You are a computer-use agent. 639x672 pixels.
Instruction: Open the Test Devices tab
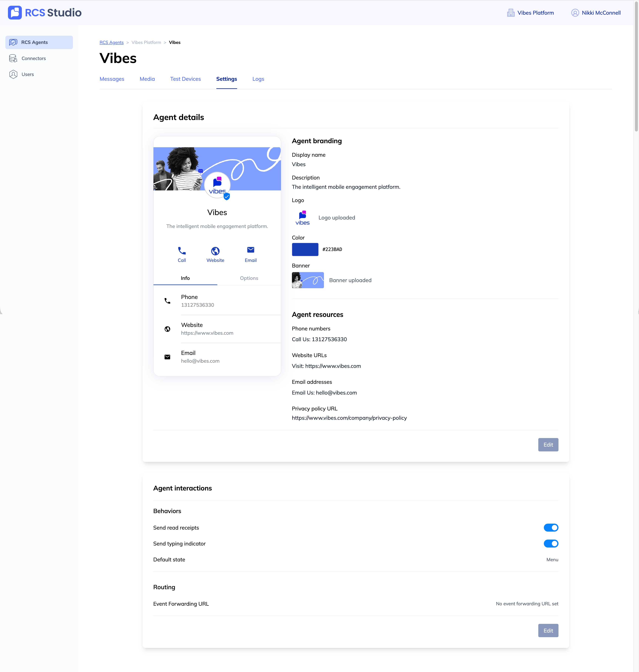click(185, 79)
